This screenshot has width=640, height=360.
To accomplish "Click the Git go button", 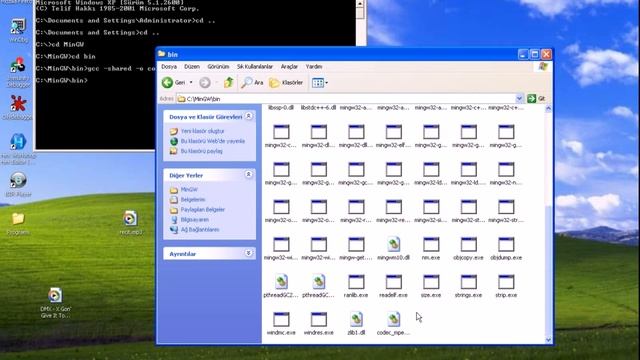I will (x=536, y=98).
